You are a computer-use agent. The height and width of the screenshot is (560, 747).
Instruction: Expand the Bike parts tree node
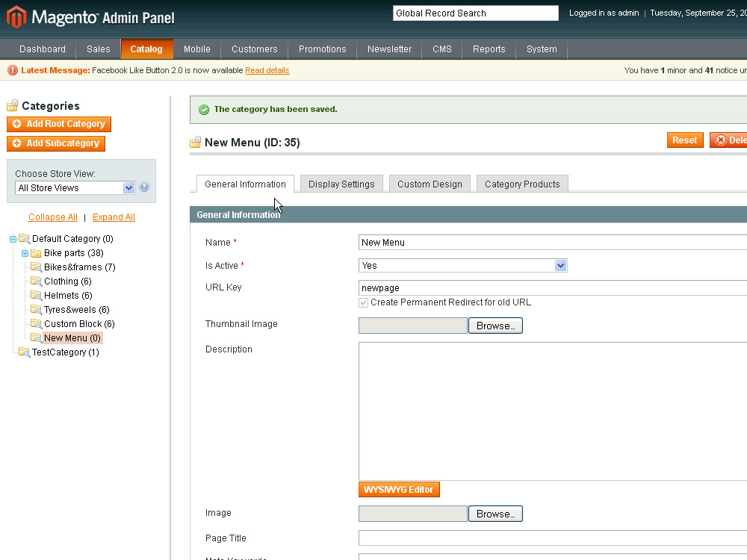(x=25, y=253)
